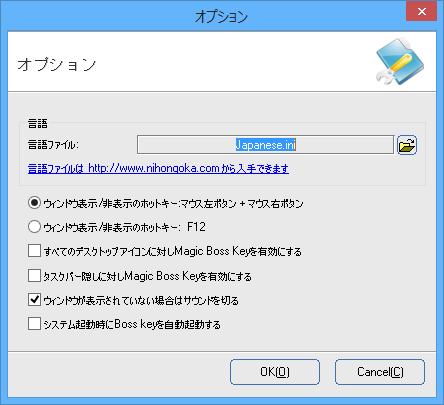This screenshot has width=444, height=405.
Task: Click the wrench and folder options icon
Action: [x=399, y=61]
